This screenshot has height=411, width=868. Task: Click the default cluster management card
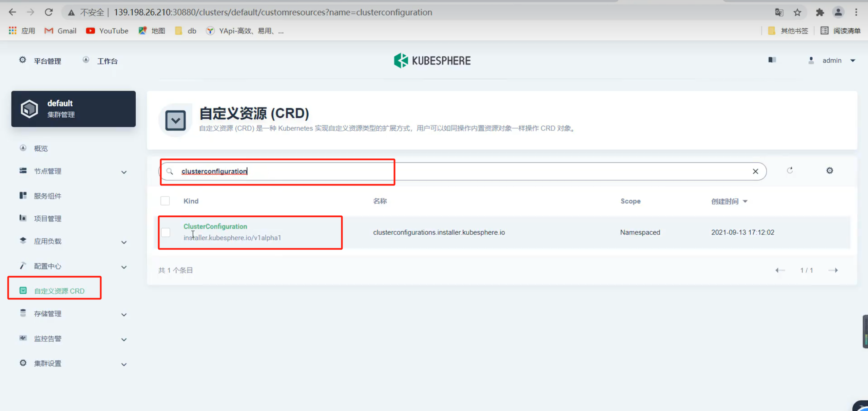[73, 109]
